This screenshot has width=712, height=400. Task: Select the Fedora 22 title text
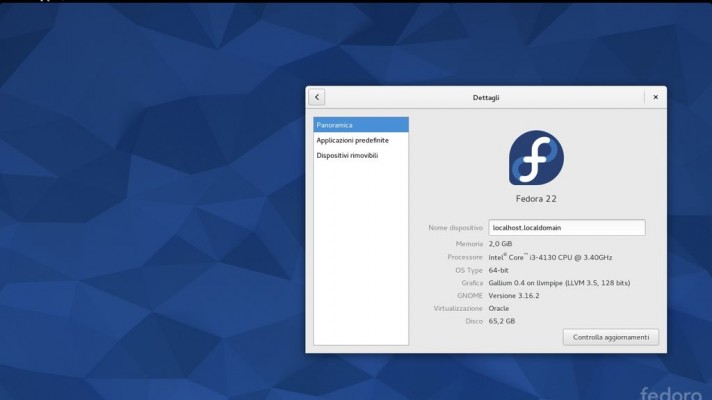pyautogui.click(x=536, y=198)
